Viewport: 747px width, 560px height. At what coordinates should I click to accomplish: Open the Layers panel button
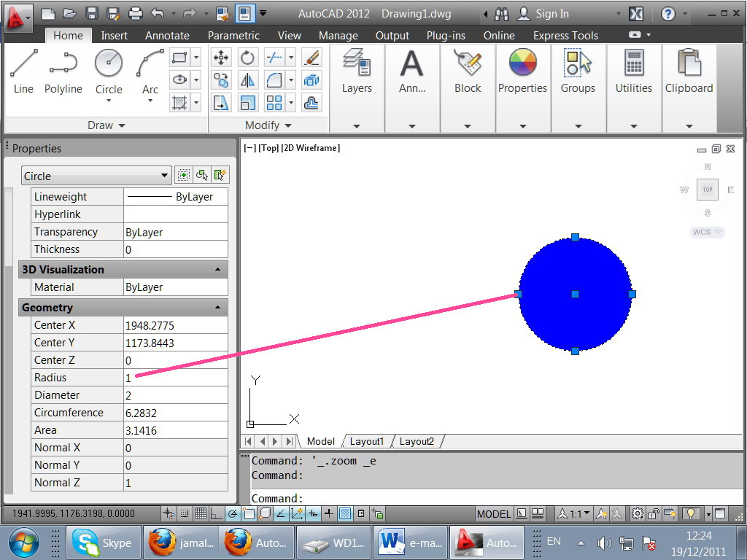click(357, 71)
